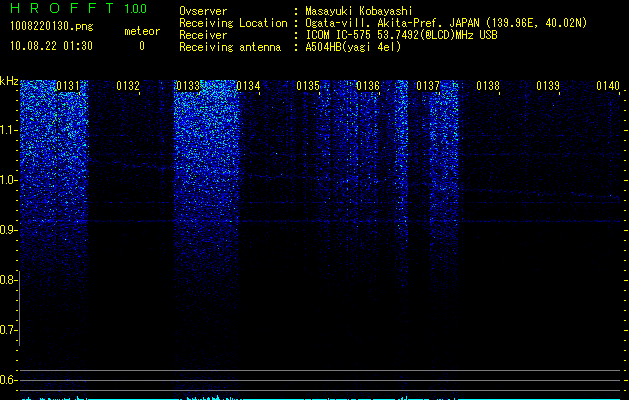Click the 1.1 kHz axis label
Image resolution: width=629 pixels, height=400 pixels.
coord(9,130)
